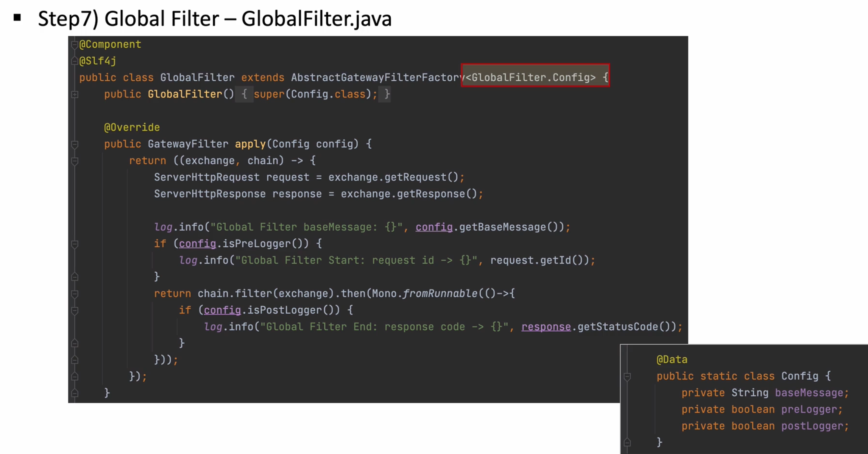Click Mono.fromRunnable in the return statement
This screenshot has width=868, height=454.
[x=425, y=293]
